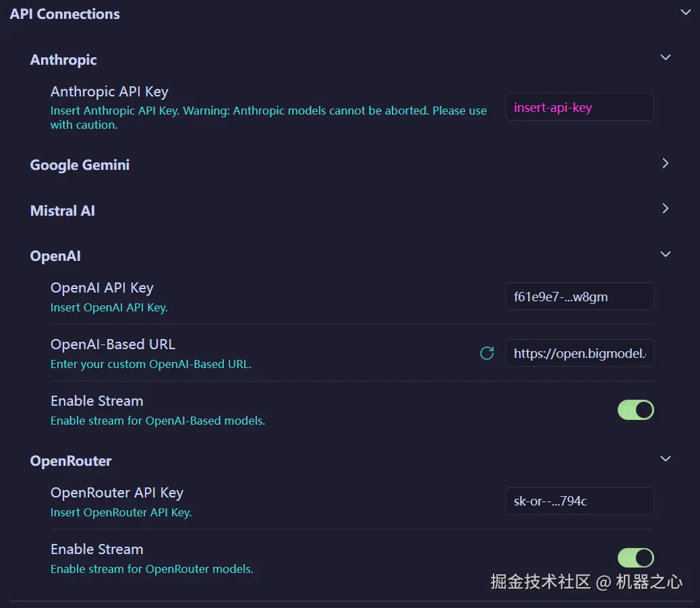Click the OpenAI-Based URL input field

(579, 353)
